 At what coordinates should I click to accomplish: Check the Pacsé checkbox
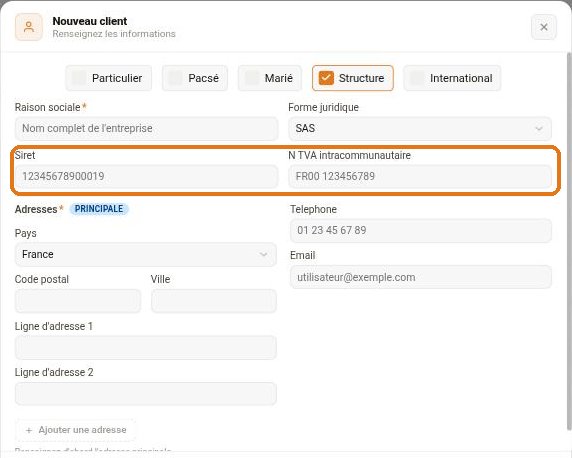[175, 78]
